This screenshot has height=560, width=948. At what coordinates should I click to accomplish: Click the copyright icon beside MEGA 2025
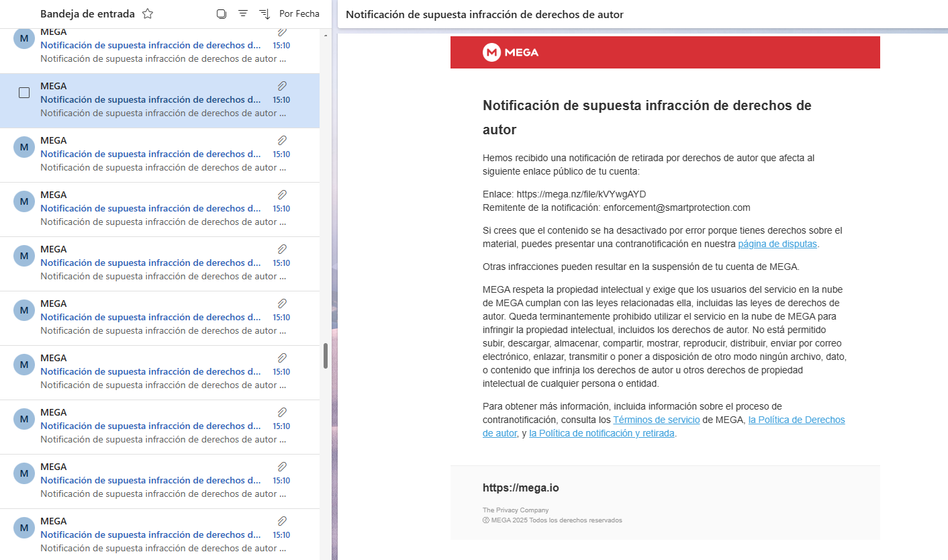pos(485,520)
